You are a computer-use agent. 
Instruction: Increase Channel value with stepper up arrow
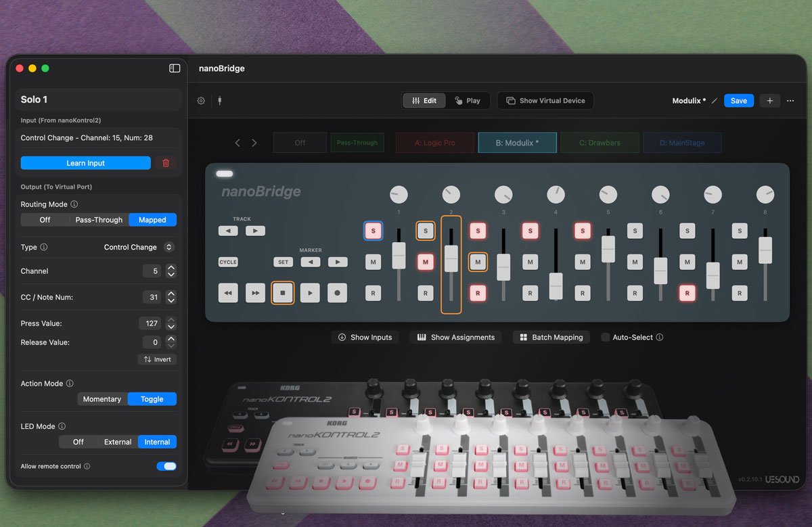click(171, 268)
